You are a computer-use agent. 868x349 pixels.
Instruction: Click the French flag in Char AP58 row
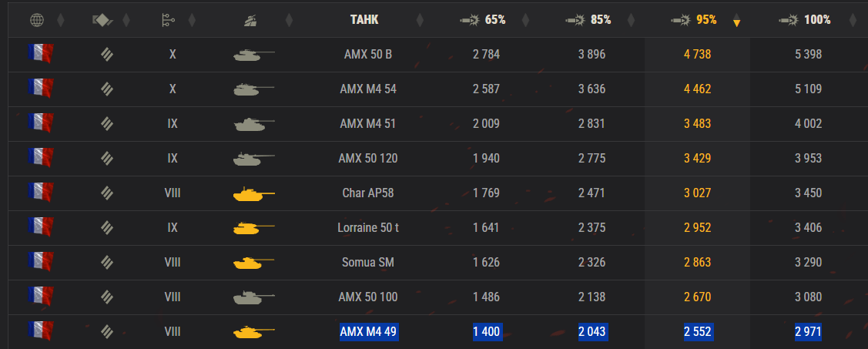(x=40, y=193)
